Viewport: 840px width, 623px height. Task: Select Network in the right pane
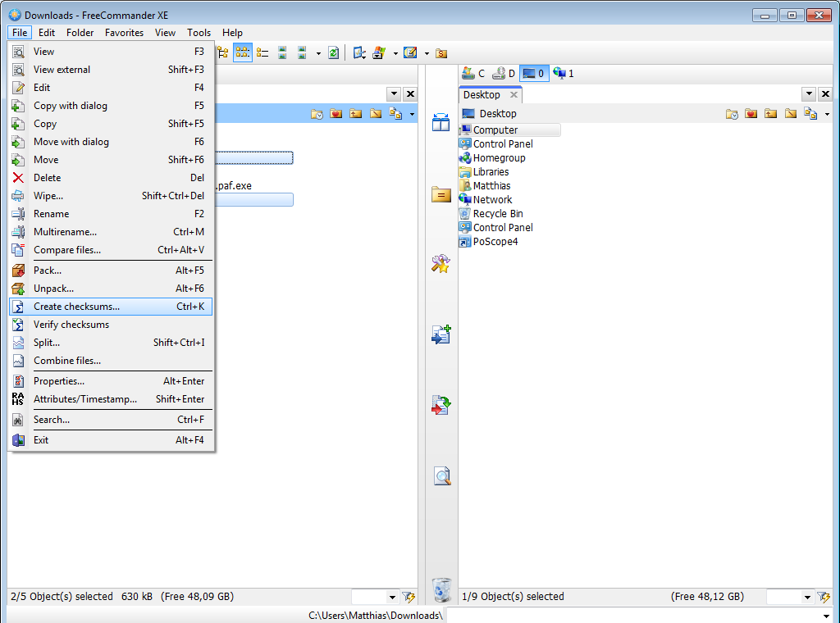pyautogui.click(x=486, y=200)
